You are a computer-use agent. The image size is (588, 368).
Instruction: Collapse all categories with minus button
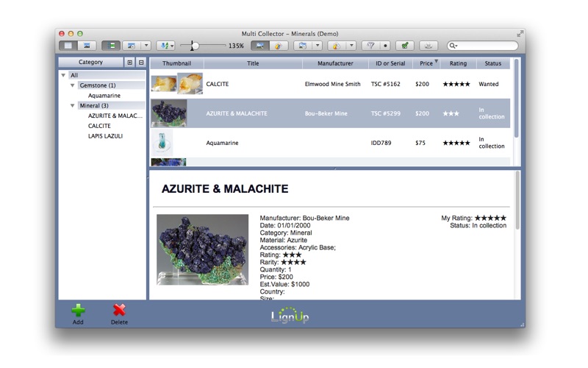tap(141, 63)
